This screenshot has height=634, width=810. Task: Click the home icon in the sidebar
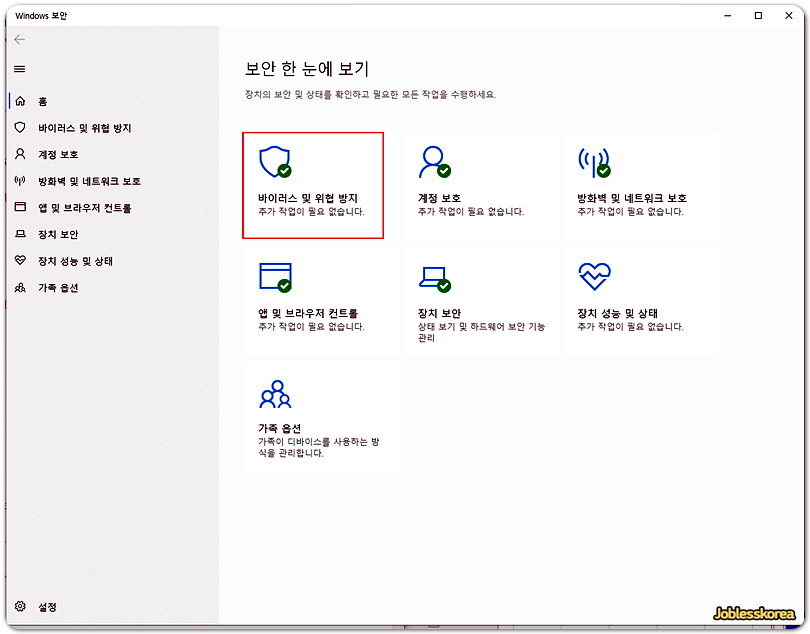[x=20, y=101]
